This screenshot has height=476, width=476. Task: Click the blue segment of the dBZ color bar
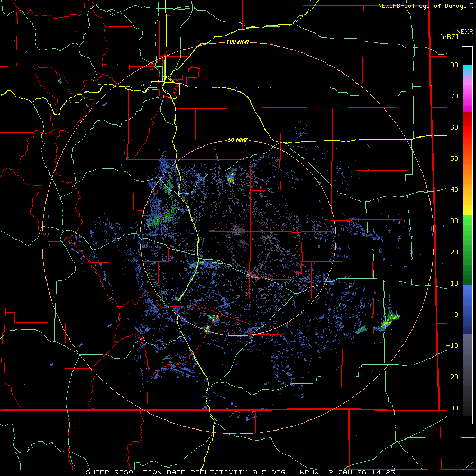[x=467, y=309]
